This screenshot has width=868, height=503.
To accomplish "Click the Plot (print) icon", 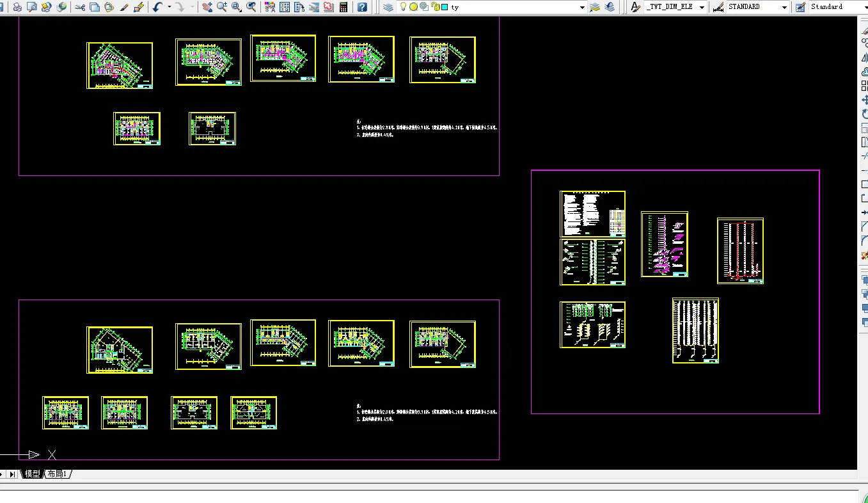I will click(17, 7).
